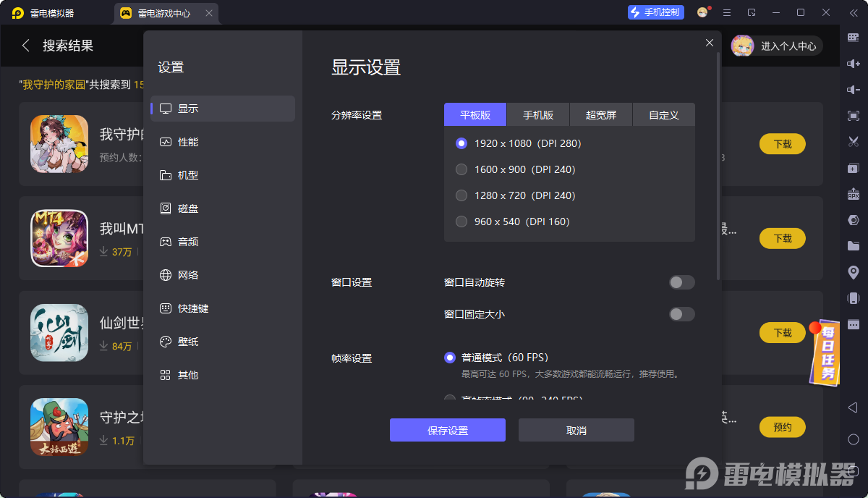Click 进入个人中心 button

coord(777,46)
